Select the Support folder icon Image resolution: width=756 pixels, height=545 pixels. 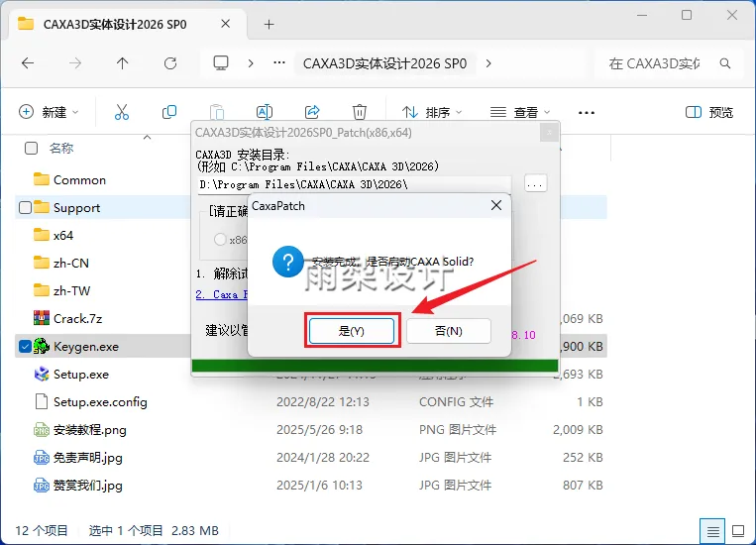42,207
